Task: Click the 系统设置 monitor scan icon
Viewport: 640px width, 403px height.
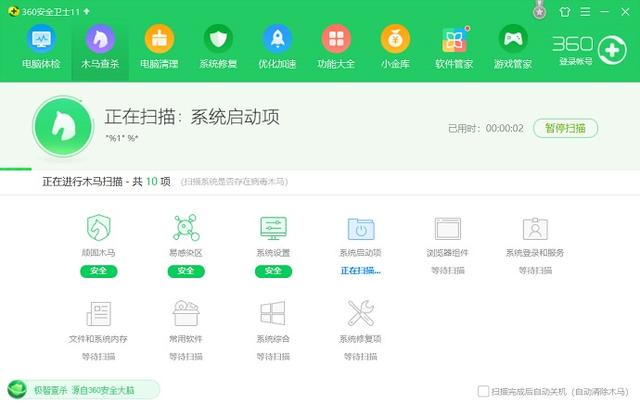Action: coord(273,228)
